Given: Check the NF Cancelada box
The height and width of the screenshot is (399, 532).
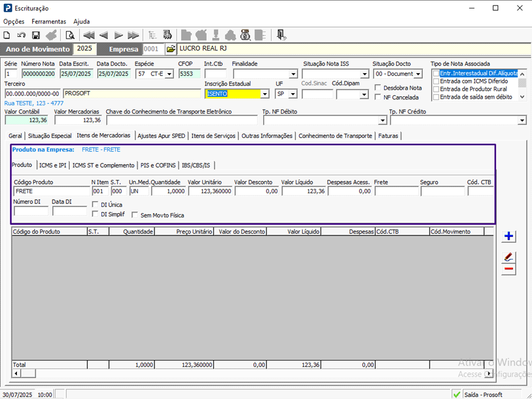Looking at the screenshot, I should [378, 97].
